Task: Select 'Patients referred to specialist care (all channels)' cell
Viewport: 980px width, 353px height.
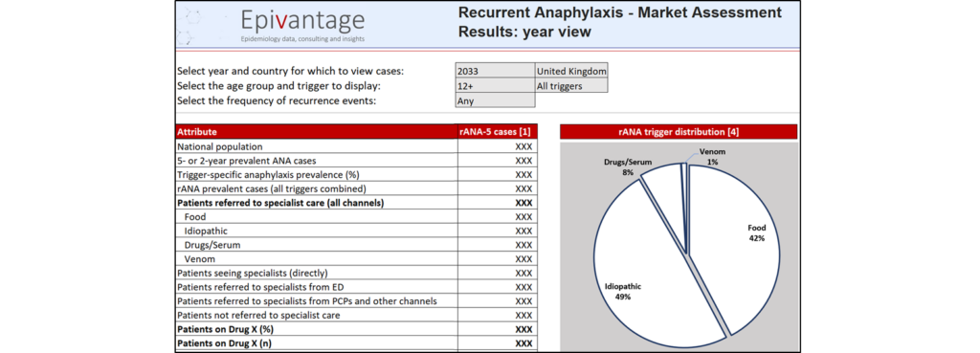Action: tap(316, 203)
